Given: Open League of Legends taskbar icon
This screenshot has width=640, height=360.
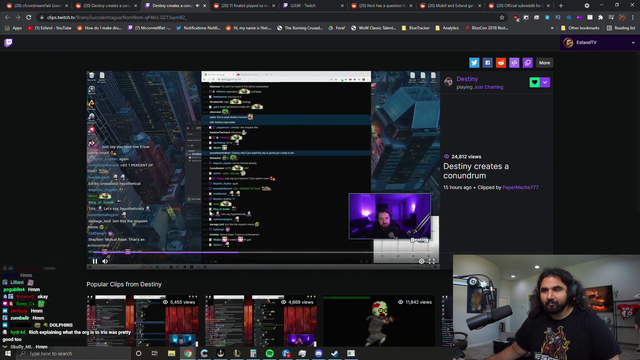Looking at the screenshot, I should click(237, 353).
